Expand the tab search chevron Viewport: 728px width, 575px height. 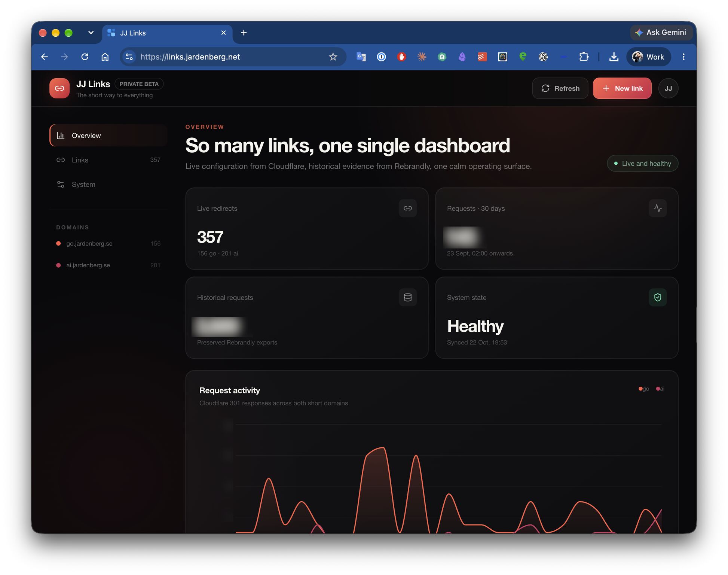(91, 33)
